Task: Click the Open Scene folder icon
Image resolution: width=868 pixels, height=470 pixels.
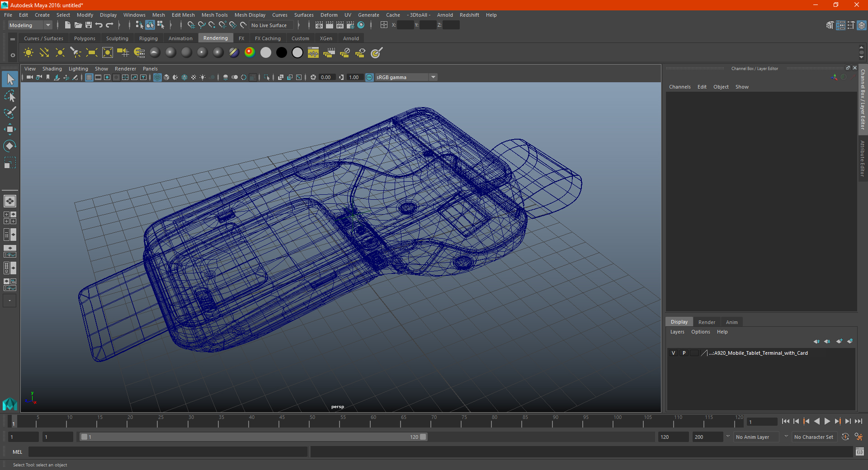Action: [x=78, y=25]
